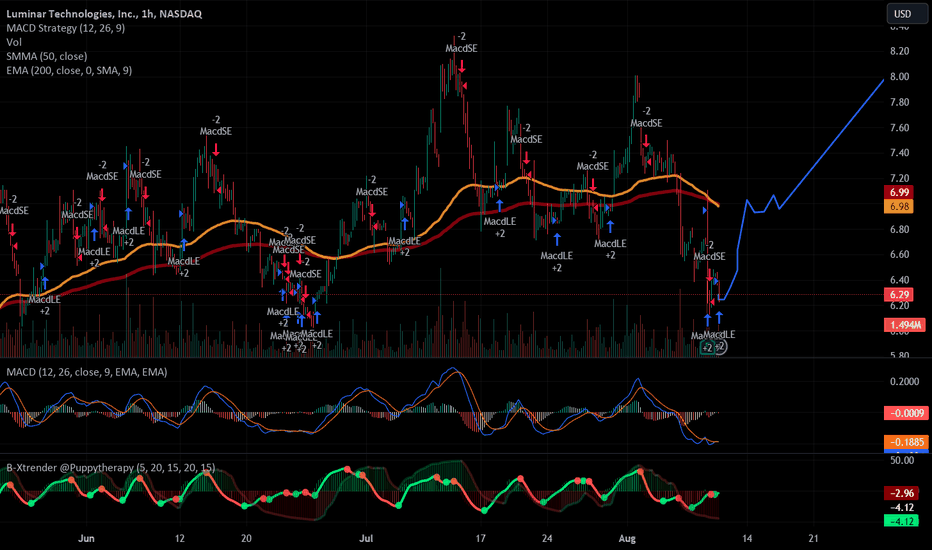
Task: Click the MacdSE label at the July peak
Action: (x=461, y=49)
